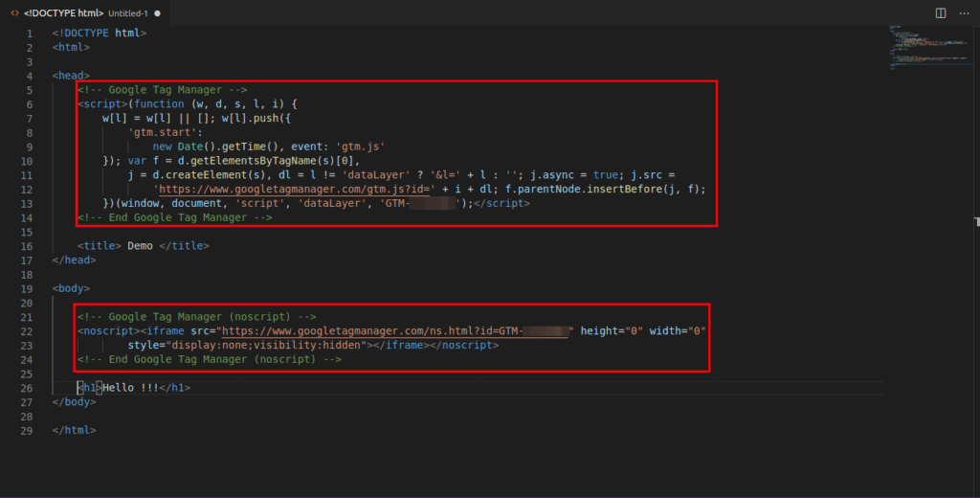Viewport: 980px width, 498px height.
Task: Click 'f.parentNode.insertBefore(j, f)' code
Action: click(x=603, y=189)
